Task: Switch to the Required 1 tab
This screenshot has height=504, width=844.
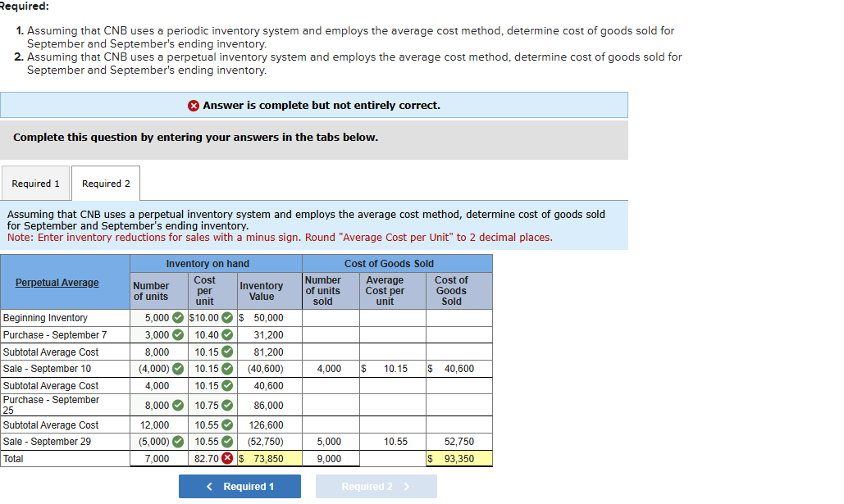Action: point(35,183)
